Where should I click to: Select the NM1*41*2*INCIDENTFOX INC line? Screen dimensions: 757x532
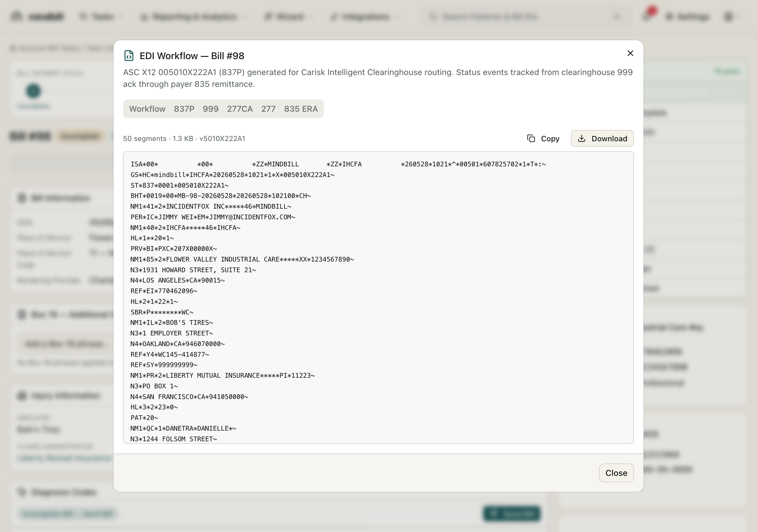click(211, 206)
